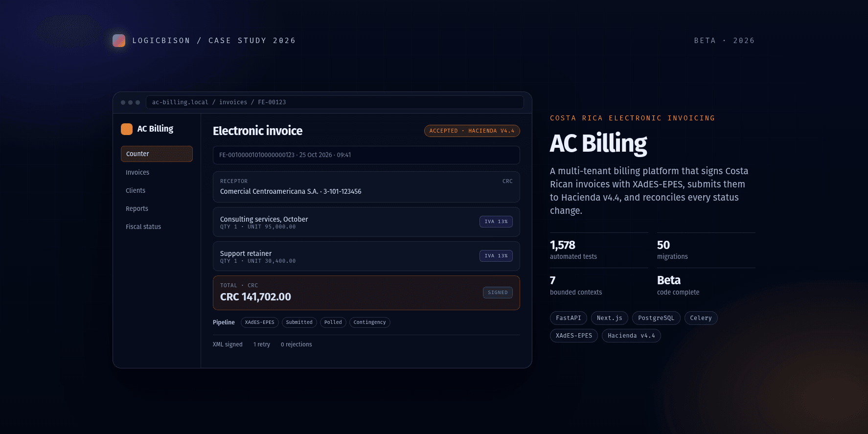Click the total CRC 141,702.00 amount
Screen dimensions: 868x434
[255, 297]
